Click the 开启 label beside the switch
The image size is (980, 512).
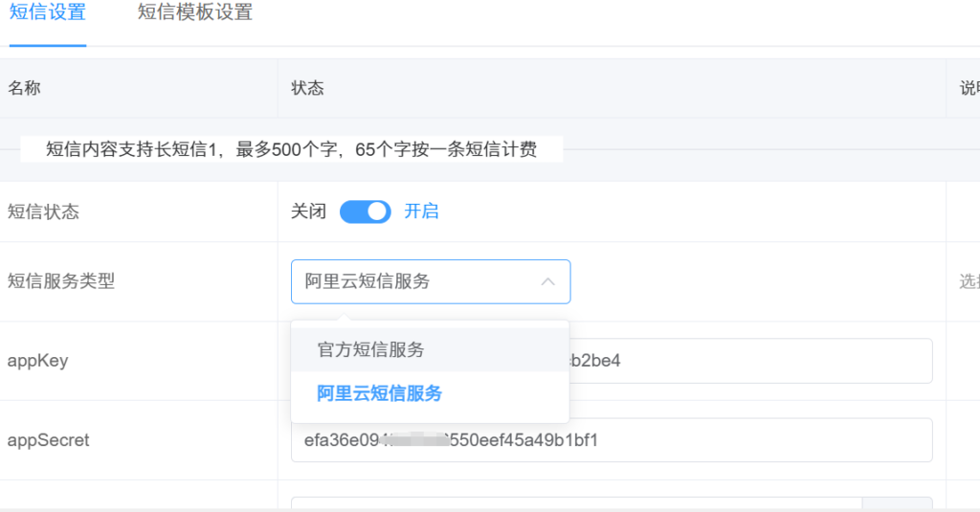421,211
